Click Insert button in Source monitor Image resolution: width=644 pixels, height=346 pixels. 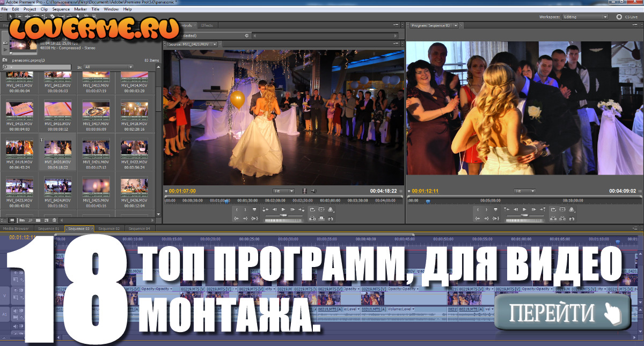coord(312,218)
